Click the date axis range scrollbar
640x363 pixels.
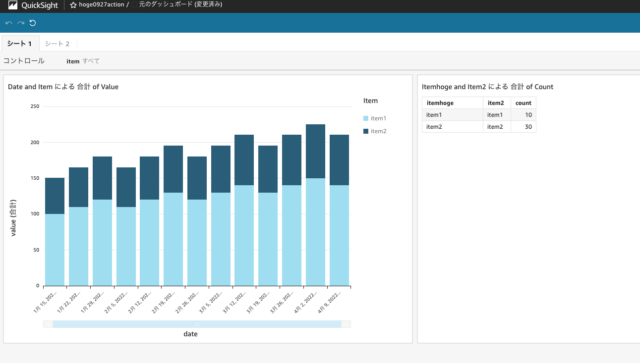coord(197,324)
